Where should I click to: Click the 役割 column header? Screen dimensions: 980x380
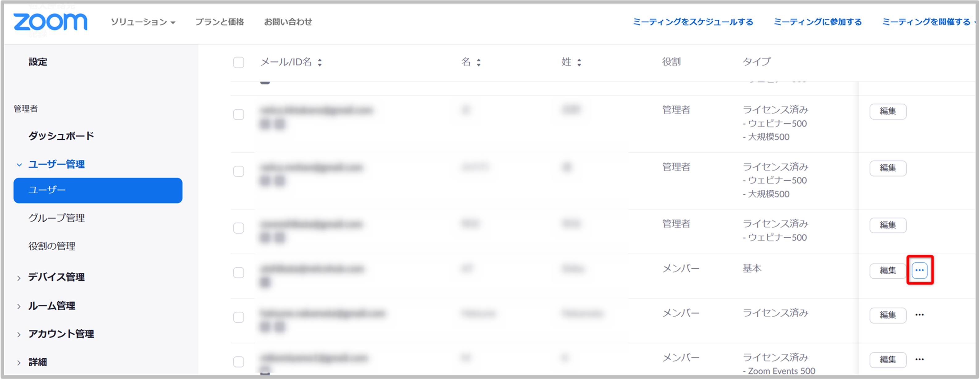click(x=671, y=62)
